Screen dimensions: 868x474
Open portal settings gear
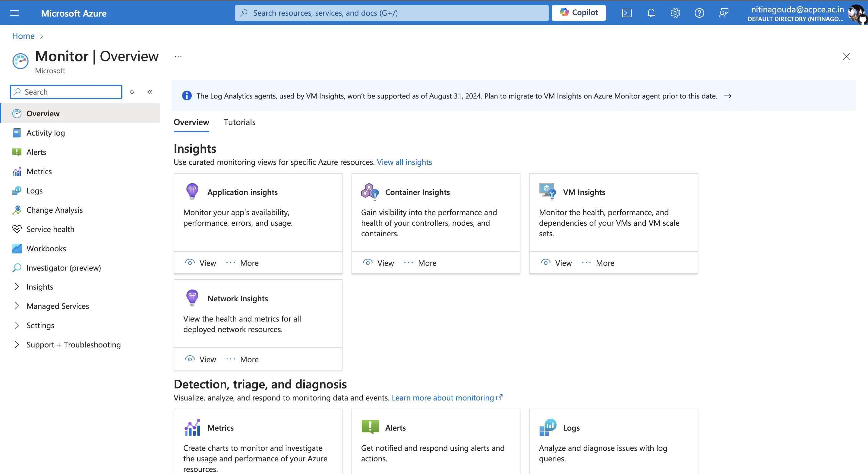pyautogui.click(x=675, y=13)
